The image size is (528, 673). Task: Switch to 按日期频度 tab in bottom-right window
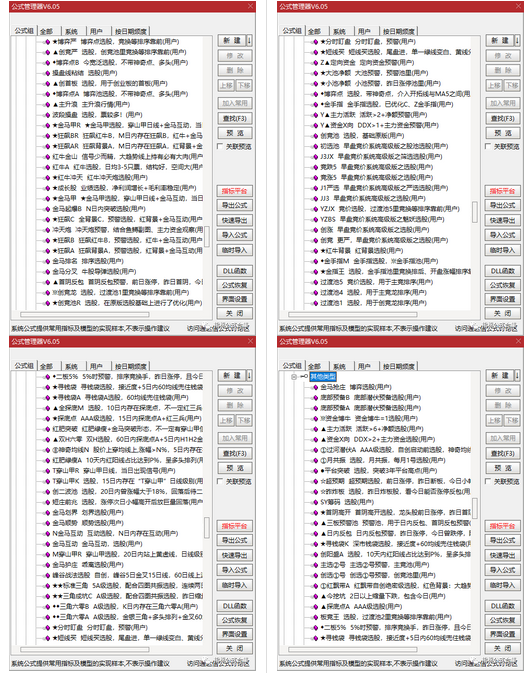click(x=399, y=366)
